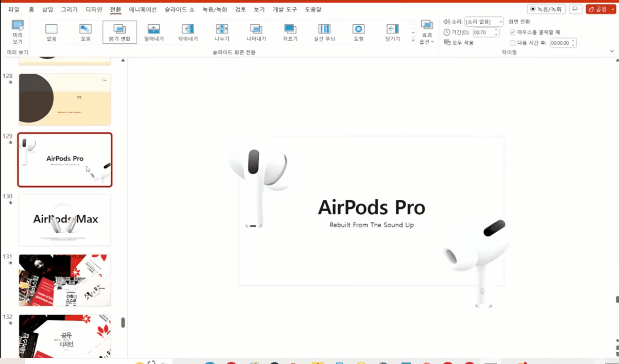Select the 나타내기 (Reveal) transition
The height and width of the screenshot is (364, 619).
tap(256, 32)
